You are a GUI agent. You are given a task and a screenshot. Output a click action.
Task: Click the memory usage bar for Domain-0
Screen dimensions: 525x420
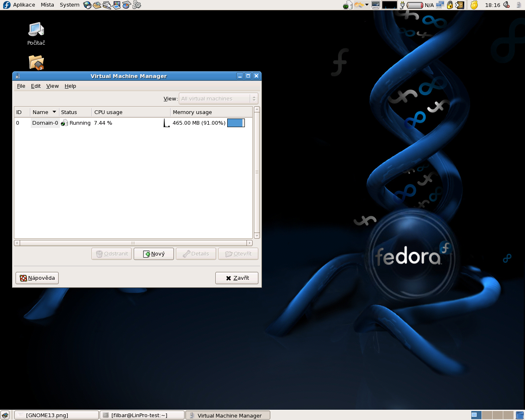[x=236, y=123]
